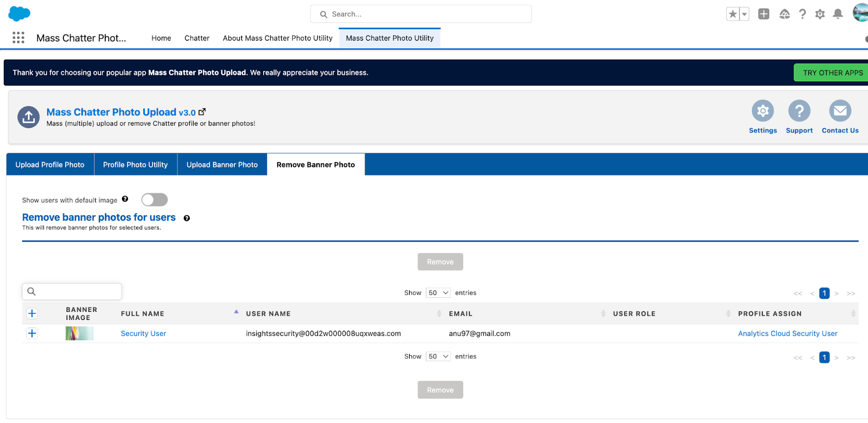868x423 pixels.
Task: Click top pagination first page arrows
Action: pos(797,293)
